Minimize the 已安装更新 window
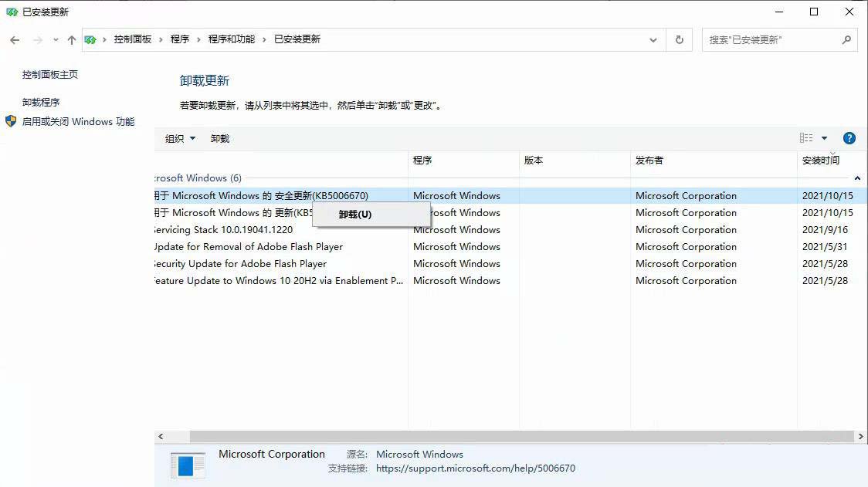The image size is (868, 487). pyautogui.click(x=779, y=12)
